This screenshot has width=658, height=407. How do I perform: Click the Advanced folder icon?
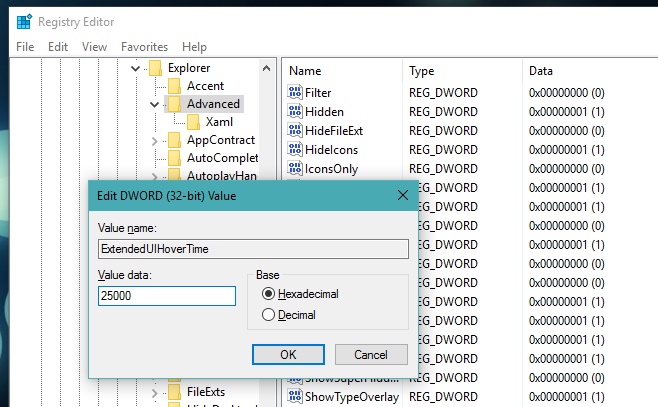tap(174, 104)
